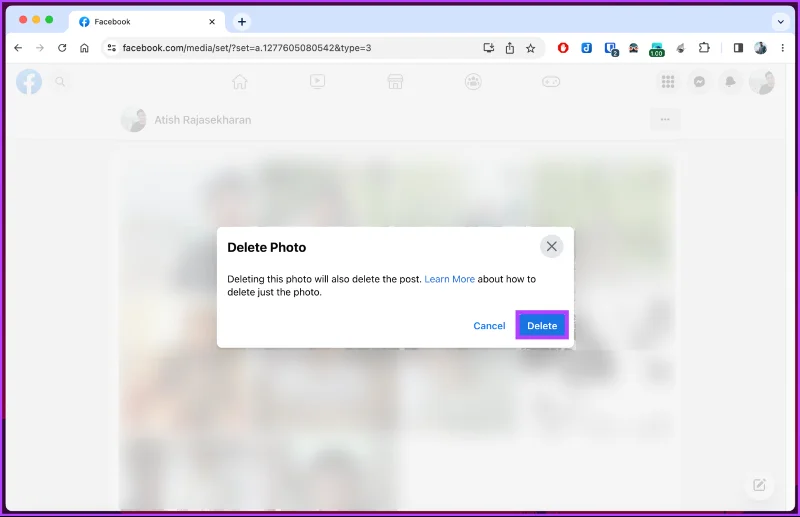Open the Extensions puzzle menu

(x=704, y=48)
